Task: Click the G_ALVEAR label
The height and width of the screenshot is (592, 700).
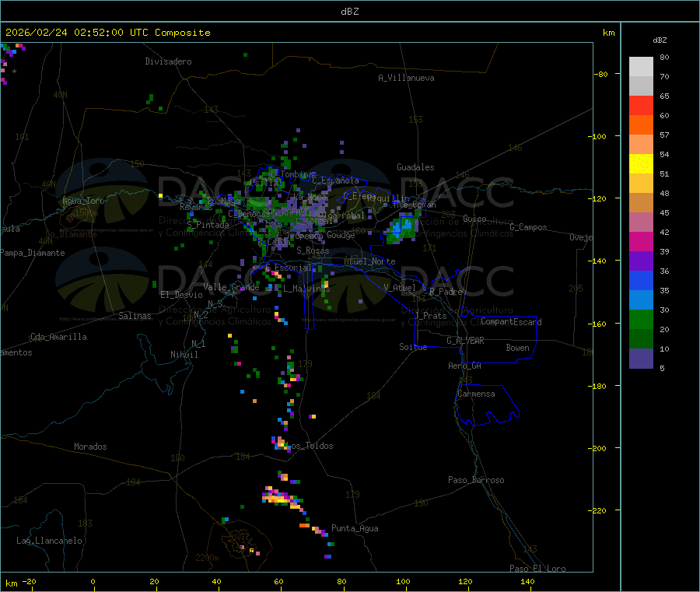Action: [465, 341]
